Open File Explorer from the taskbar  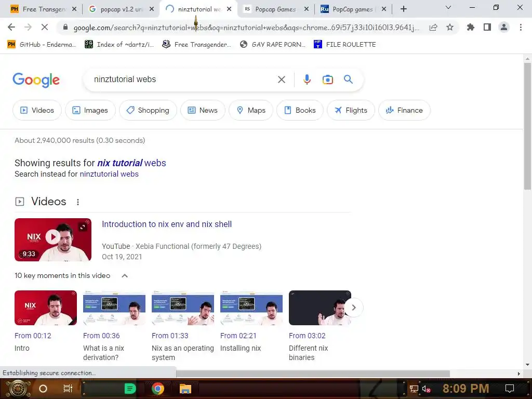[185, 389]
